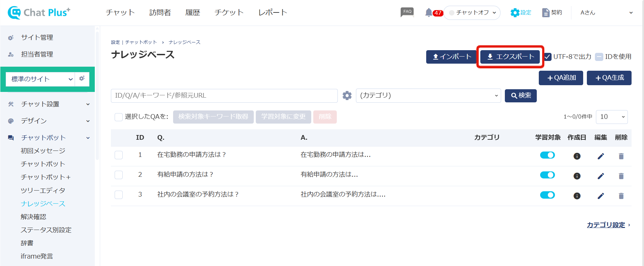Click the ＋QA追加 button
Viewport: 644px width, 266px height.
(x=561, y=78)
